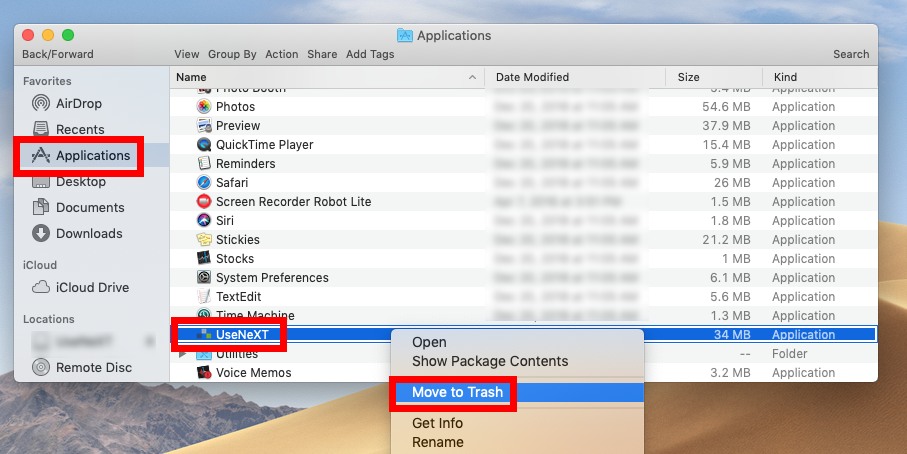
Task: Select the Stickies app icon
Action: pyautogui.click(x=204, y=239)
